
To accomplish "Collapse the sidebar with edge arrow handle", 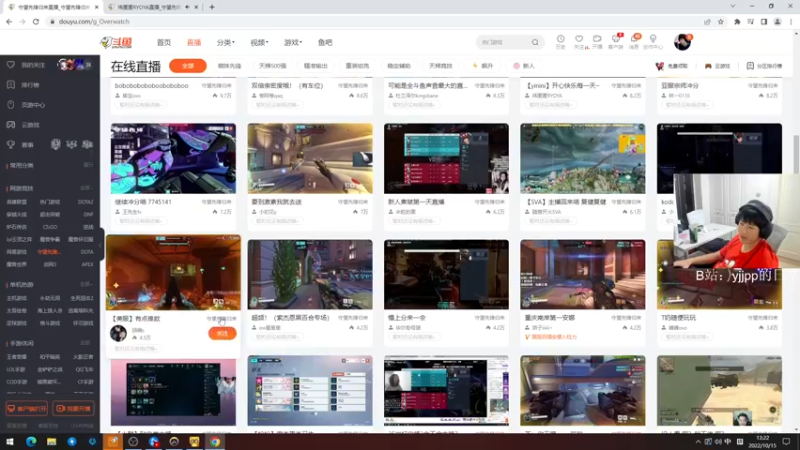I will (x=101, y=245).
